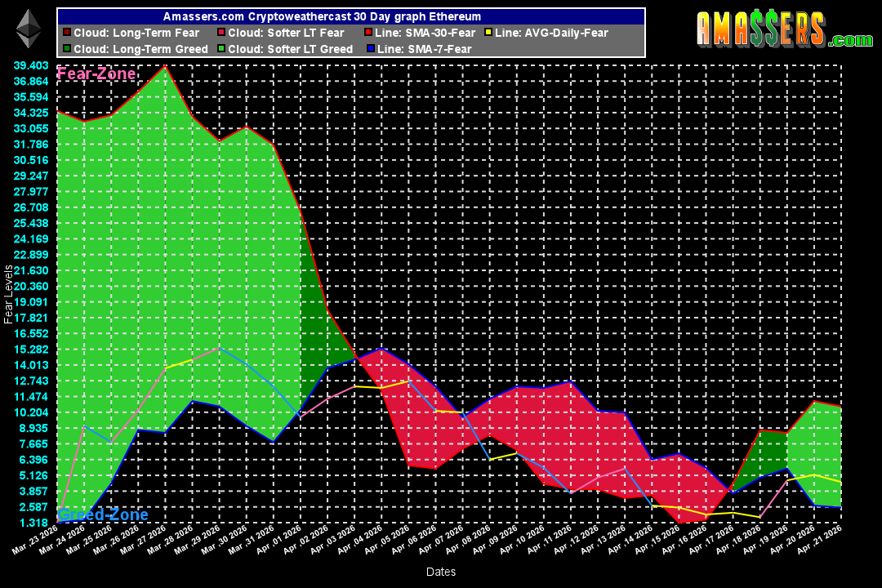The image size is (882, 588).
Task: Click the 'Fear Levels' vertical axis title
Action: click(8, 294)
